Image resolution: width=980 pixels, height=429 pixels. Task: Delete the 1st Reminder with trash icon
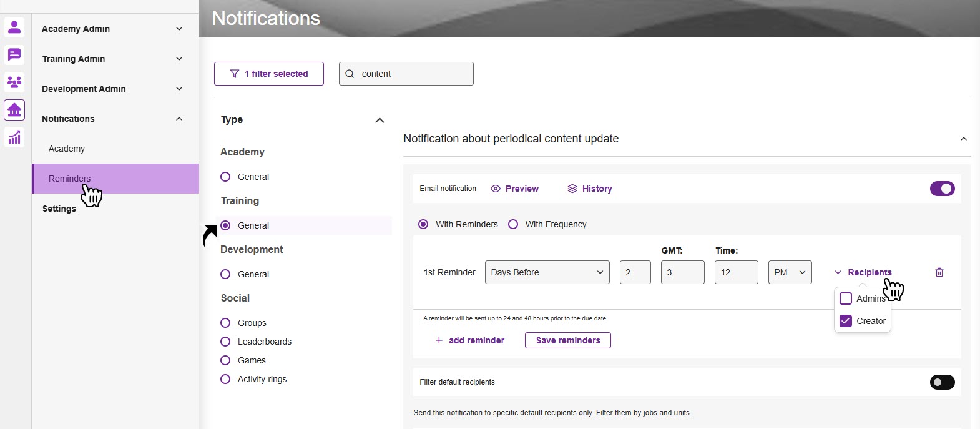click(x=939, y=272)
